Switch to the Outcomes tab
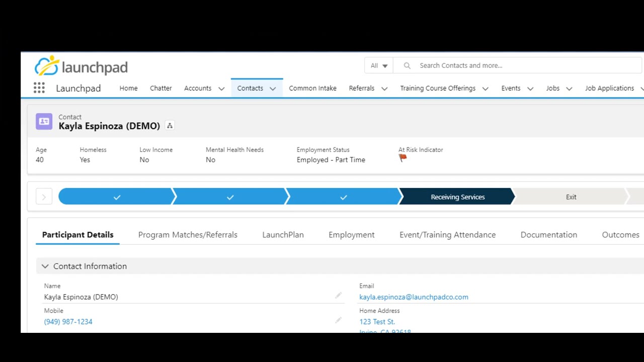The width and height of the screenshot is (644, 362). 620,235
